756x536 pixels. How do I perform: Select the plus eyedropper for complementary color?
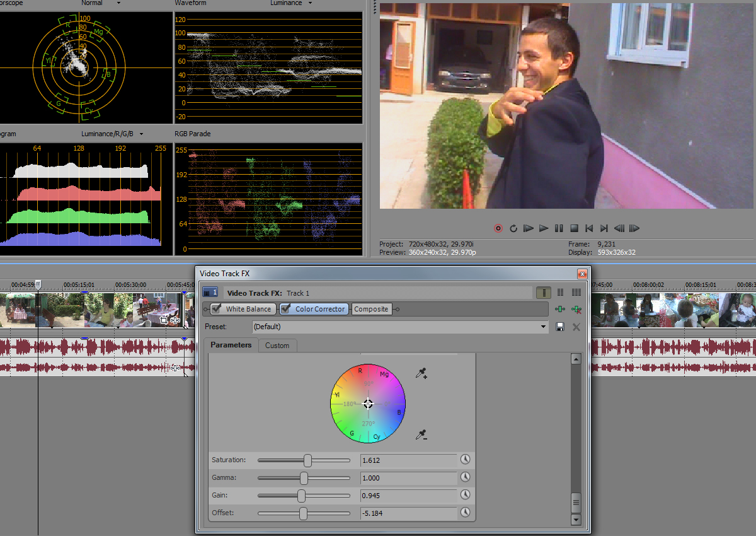pyautogui.click(x=421, y=374)
